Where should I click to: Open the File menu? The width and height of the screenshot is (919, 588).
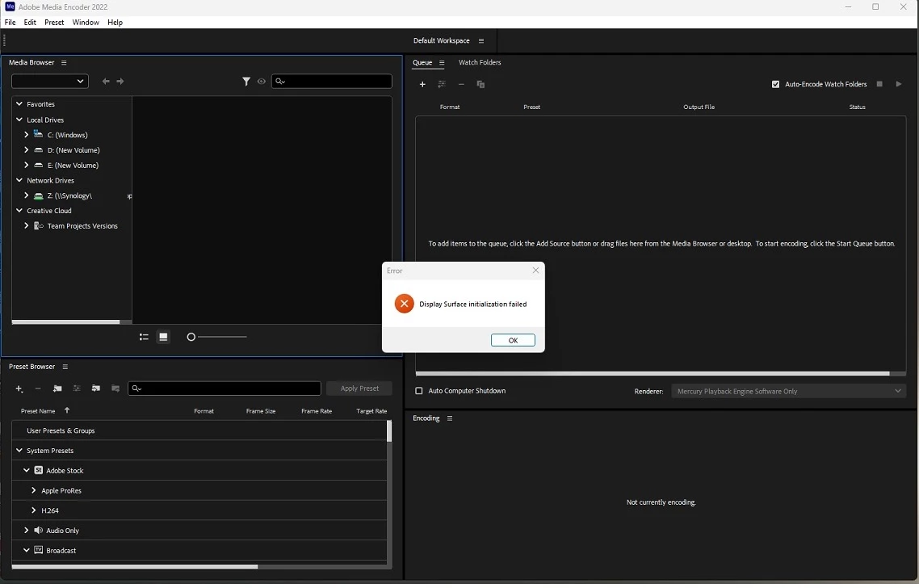[10, 23]
